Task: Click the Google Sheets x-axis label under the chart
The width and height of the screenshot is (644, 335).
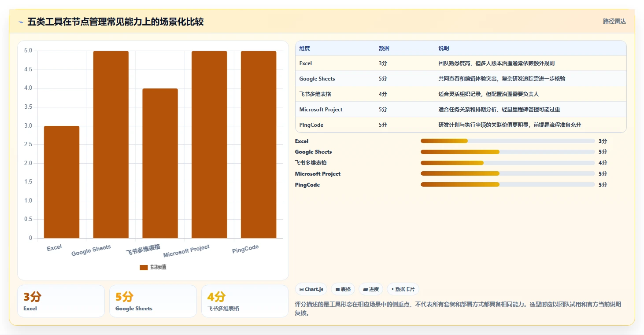Action: pyautogui.click(x=91, y=250)
